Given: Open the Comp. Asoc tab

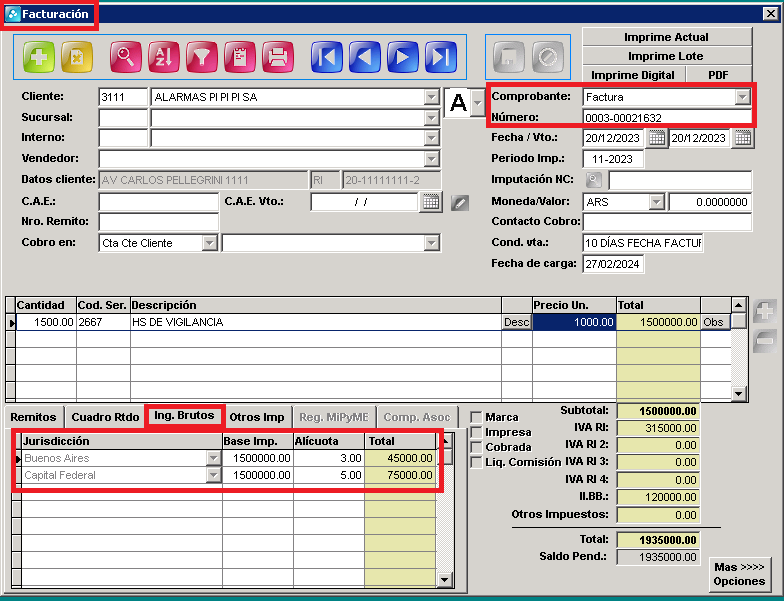Looking at the screenshot, I should tap(417, 417).
